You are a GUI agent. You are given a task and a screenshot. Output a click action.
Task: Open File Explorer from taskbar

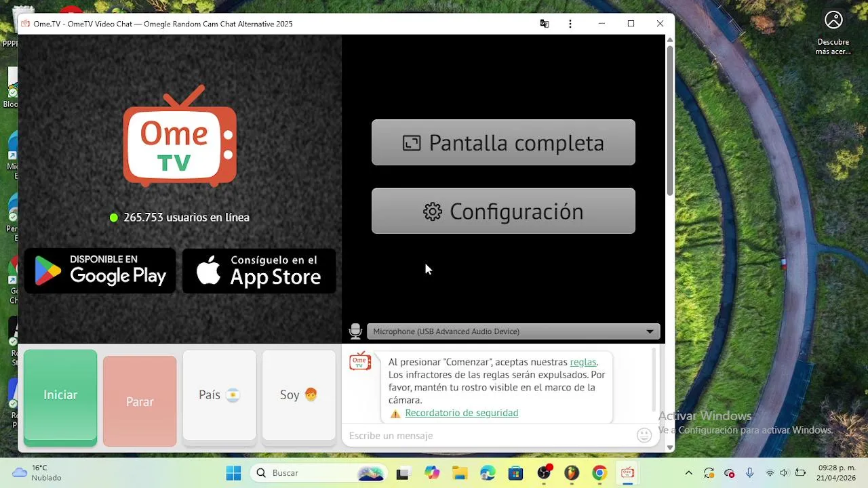point(460,473)
